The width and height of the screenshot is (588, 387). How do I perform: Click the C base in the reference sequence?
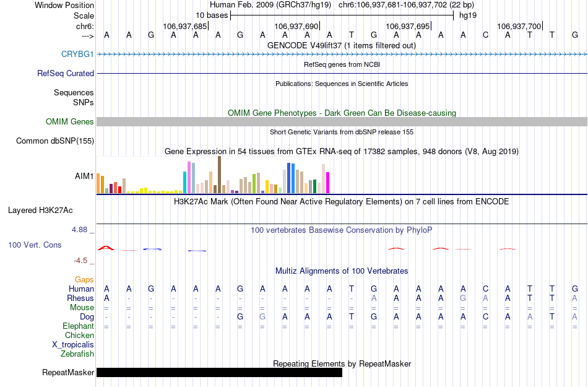485,35
